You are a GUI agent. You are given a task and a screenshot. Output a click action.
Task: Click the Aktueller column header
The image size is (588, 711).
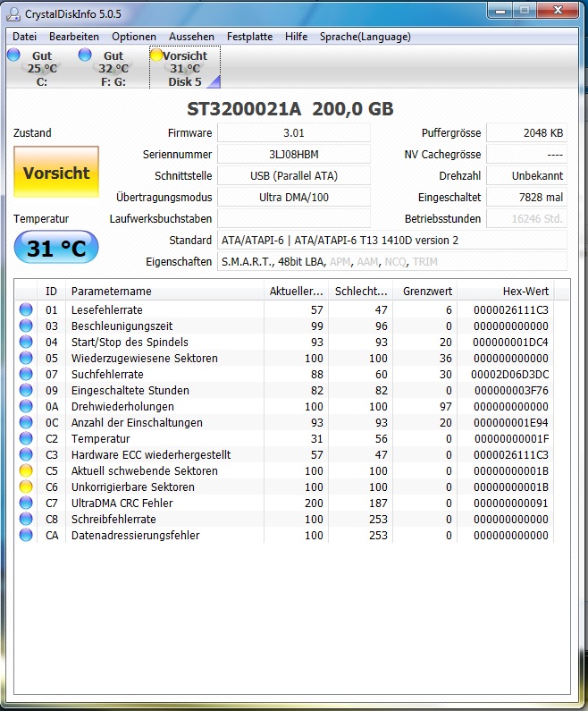(x=297, y=292)
